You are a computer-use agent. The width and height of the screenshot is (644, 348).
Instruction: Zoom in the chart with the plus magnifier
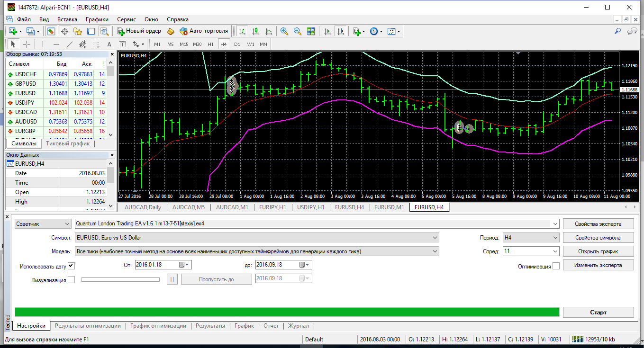pyautogui.click(x=284, y=31)
